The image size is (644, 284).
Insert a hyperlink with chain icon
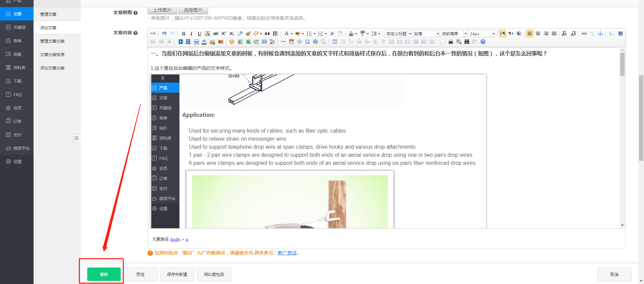click(x=584, y=34)
